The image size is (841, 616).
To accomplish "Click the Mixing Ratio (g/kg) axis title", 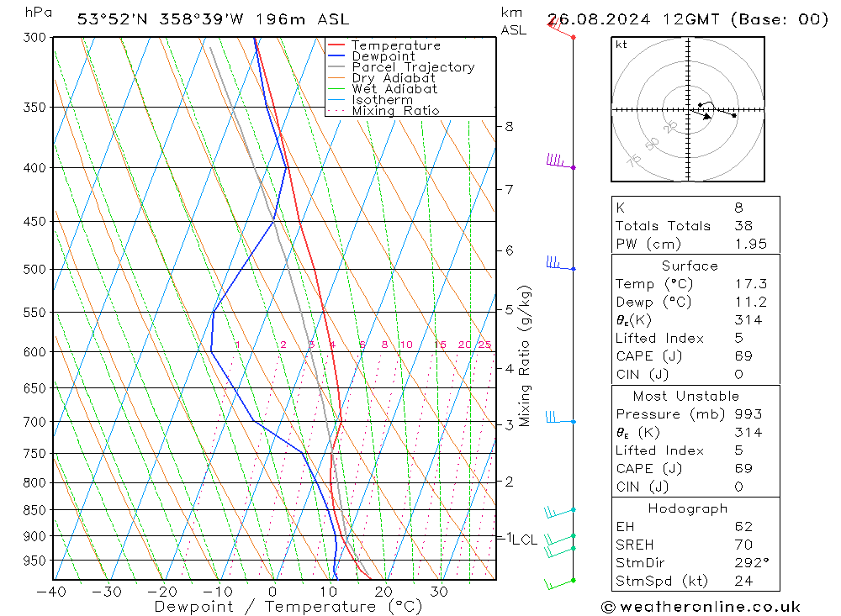I will [x=524, y=356].
